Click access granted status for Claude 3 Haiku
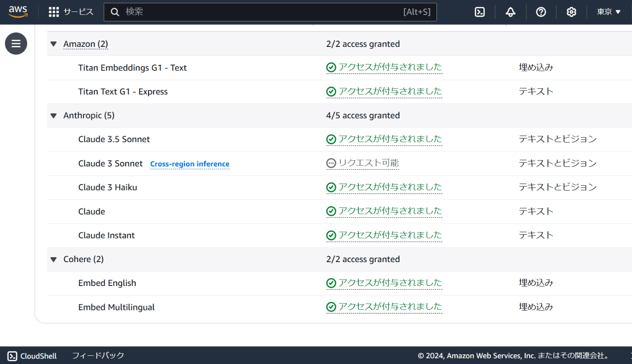Screen dimensions: 632x364 (x=384, y=187)
